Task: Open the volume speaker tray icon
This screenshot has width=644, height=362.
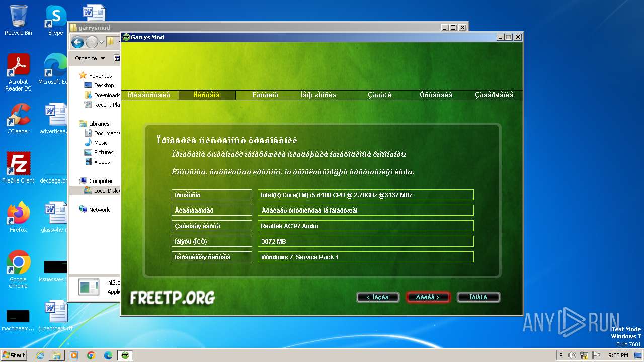Action: [x=572, y=355]
